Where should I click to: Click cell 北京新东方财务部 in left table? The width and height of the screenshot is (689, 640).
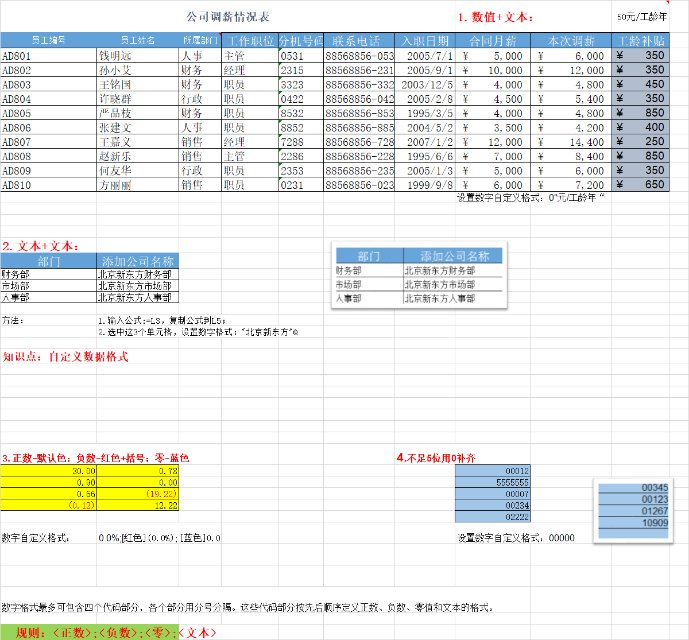point(138,274)
